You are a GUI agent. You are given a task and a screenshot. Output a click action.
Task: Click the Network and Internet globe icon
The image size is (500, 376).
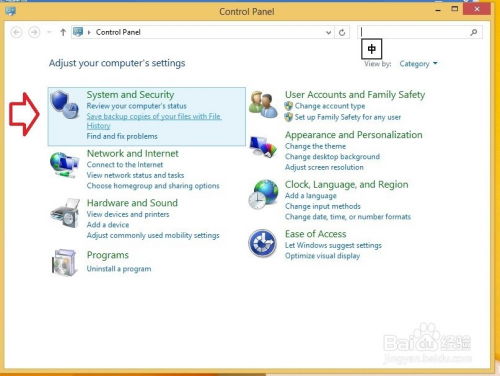point(64,165)
